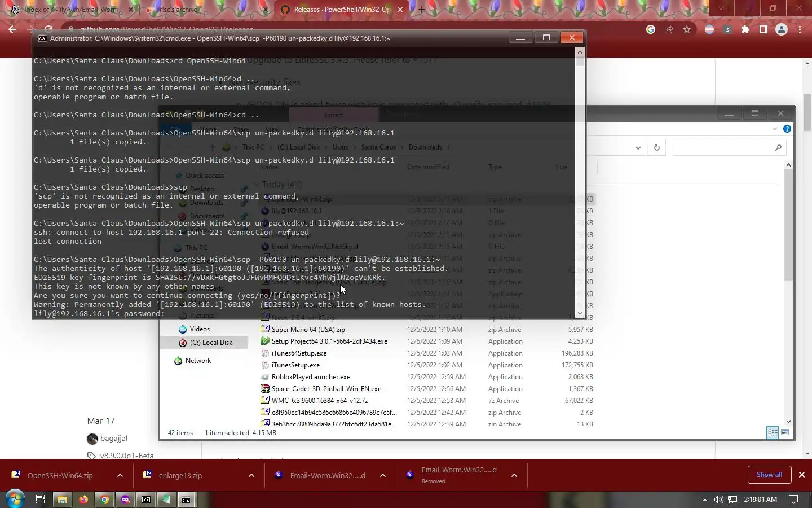Open the taskbar clock showing 2:19:01 AM
The height and width of the screenshot is (508, 812).
point(760,500)
